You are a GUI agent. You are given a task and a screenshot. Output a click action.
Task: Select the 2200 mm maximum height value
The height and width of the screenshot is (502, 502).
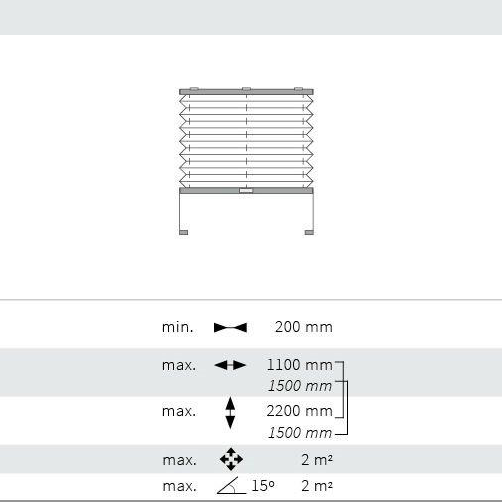[300, 411]
